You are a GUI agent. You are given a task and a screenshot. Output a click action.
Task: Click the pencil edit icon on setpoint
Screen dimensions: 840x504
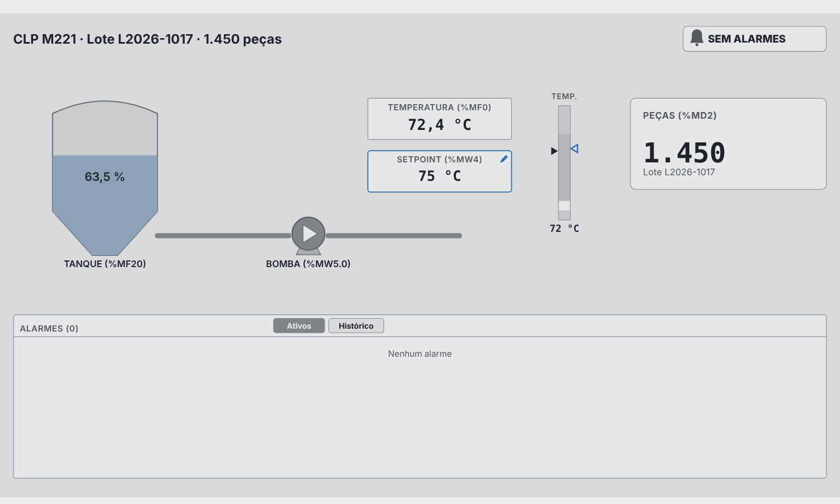tap(504, 159)
